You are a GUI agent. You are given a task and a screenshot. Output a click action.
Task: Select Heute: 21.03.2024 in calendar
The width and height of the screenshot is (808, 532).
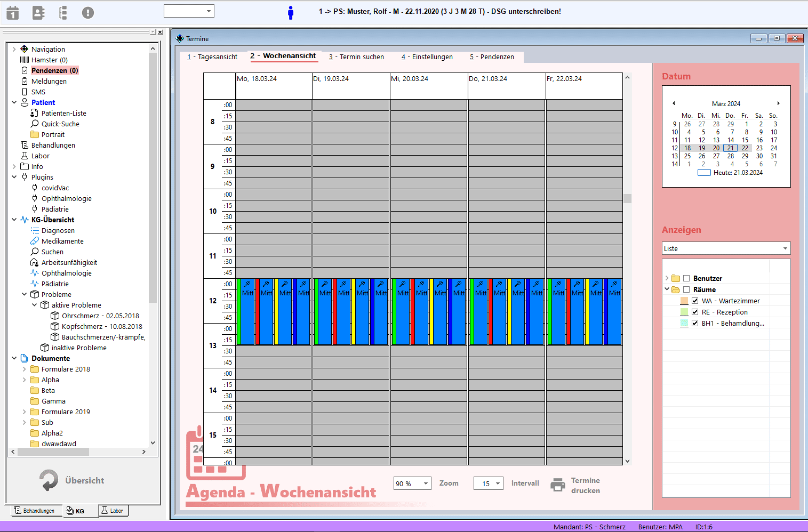click(731, 173)
